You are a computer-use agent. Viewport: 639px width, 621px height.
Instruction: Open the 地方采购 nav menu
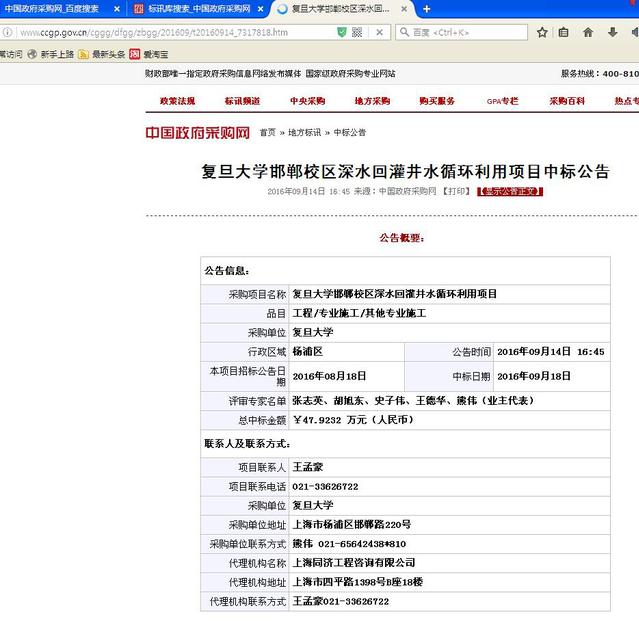(372, 101)
